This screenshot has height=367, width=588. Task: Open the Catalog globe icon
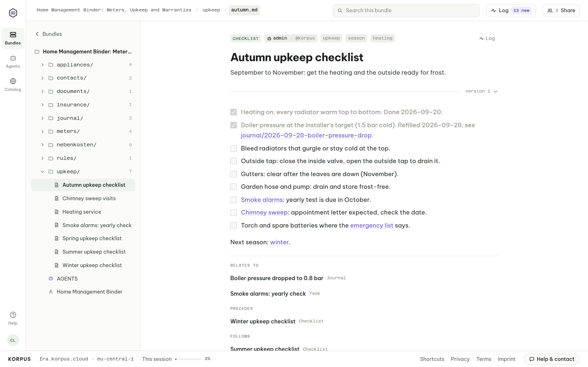pyautogui.click(x=13, y=81)
